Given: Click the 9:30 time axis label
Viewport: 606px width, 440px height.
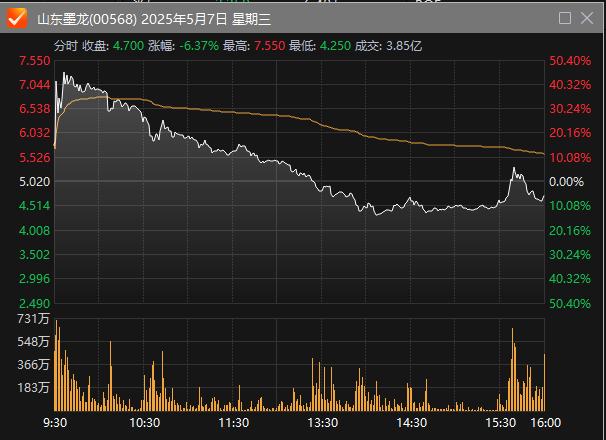Looking at the screenshot, I should pyautogui.click(x=55, y=423).
